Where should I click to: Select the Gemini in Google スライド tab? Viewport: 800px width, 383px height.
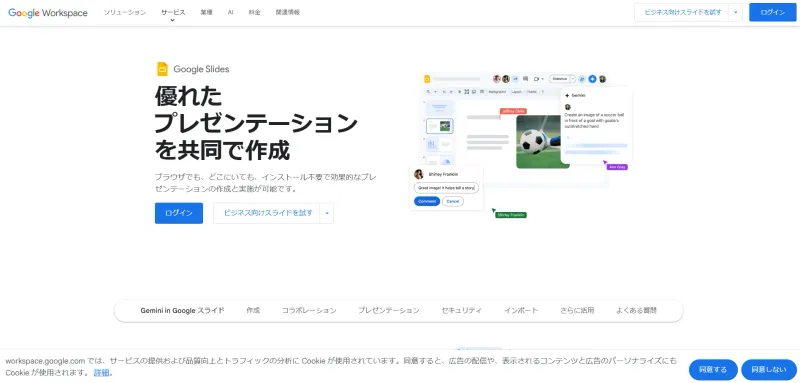pyautogui.click(x=182, y=310)
